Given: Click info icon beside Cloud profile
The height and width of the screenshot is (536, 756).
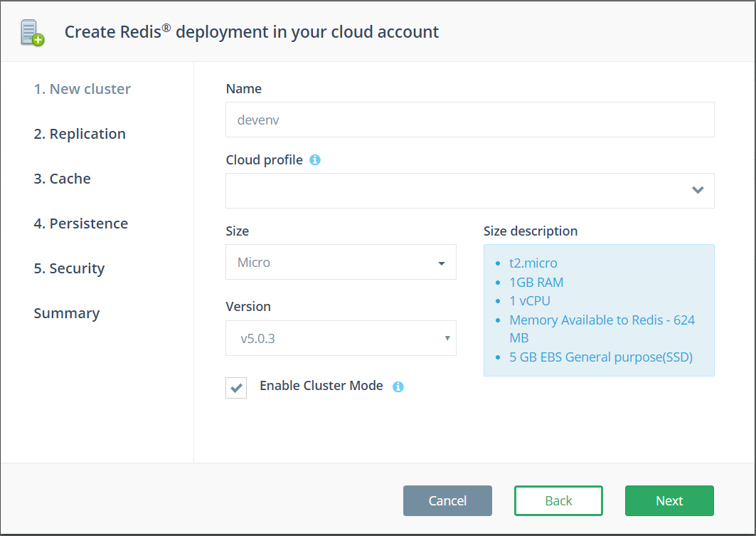Looking at the screenshot, I should (x=315, y=159).
